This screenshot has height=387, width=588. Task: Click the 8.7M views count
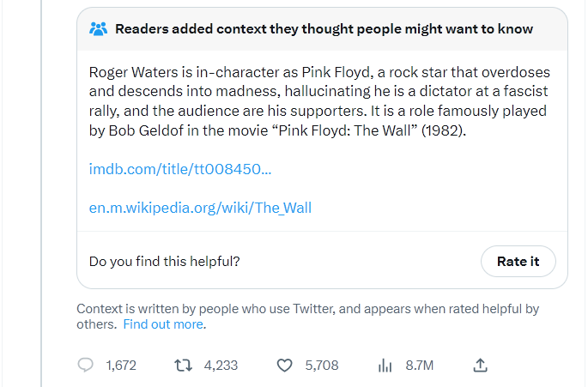pos(420,366)
